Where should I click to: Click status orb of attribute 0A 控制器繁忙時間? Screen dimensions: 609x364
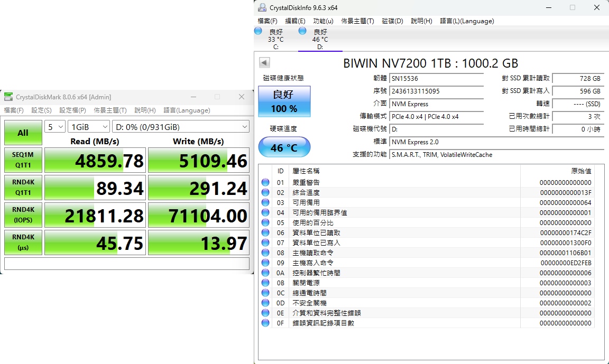266,273
